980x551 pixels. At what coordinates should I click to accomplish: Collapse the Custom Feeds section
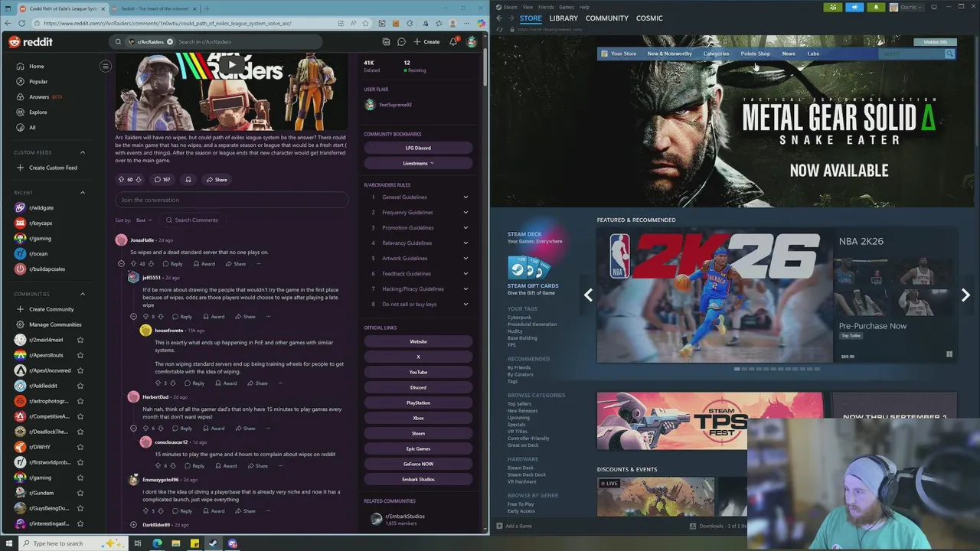pos(83,152)
